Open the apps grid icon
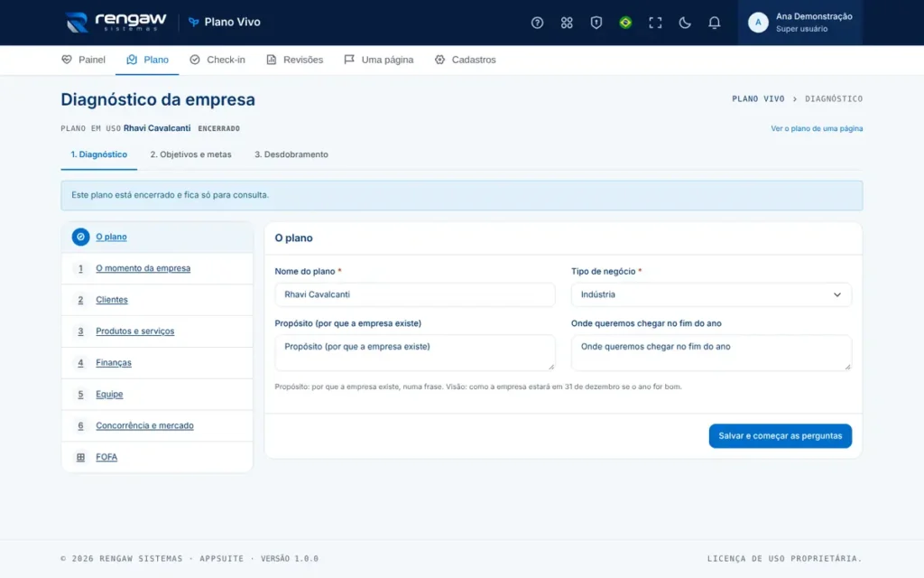 (x=567, y=23)
